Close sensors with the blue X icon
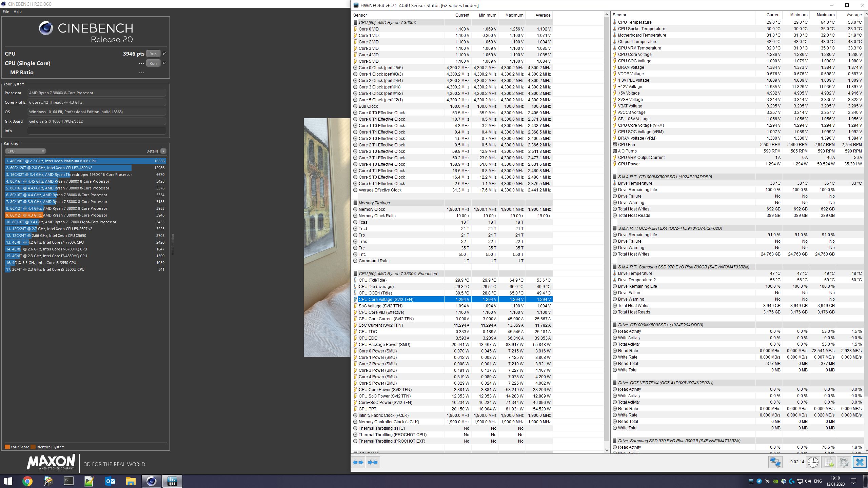The image size is (868, 488). [x=860, y=462]
